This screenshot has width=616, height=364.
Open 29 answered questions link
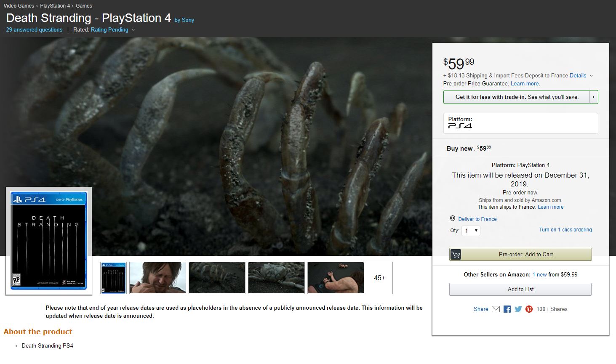34,30
